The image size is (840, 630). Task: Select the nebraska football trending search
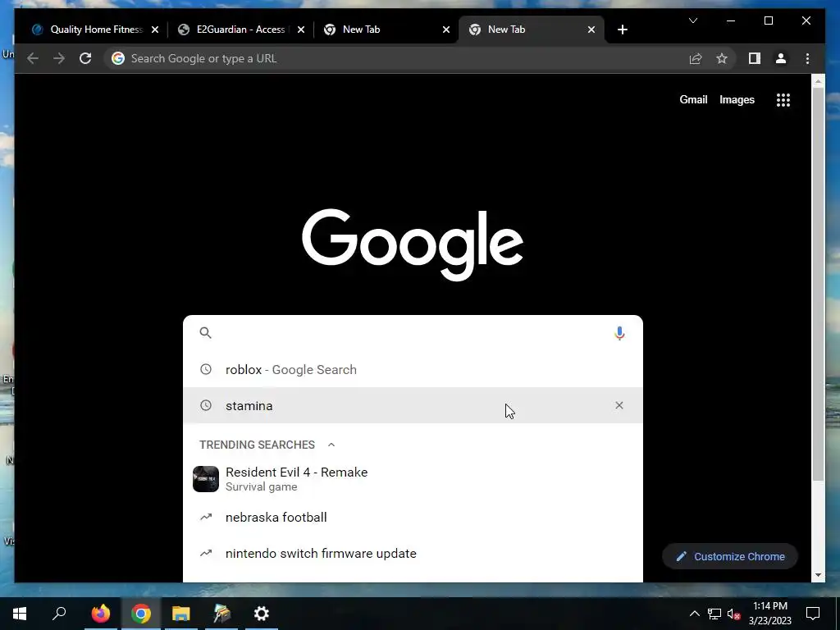413,518
